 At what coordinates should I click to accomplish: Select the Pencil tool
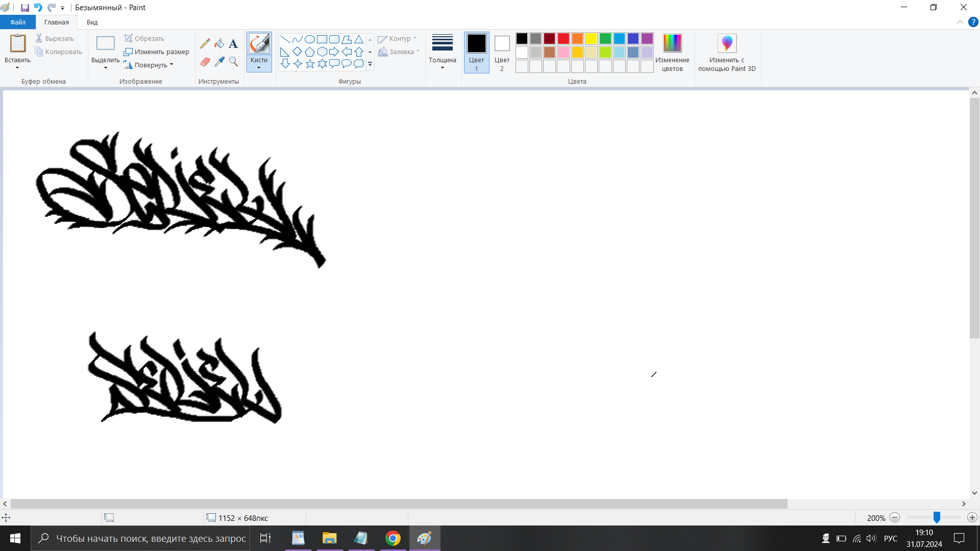pyautogui.click(x=205, y=43)
